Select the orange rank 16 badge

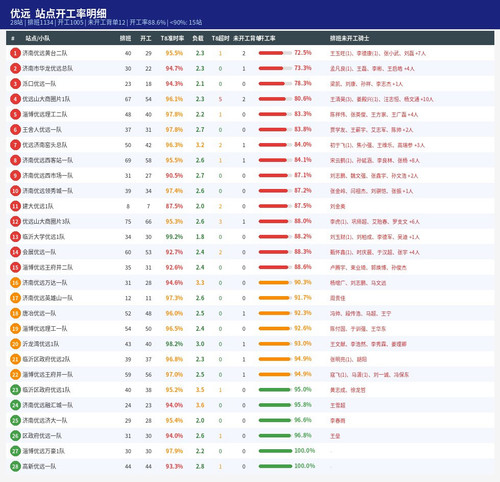15,283
